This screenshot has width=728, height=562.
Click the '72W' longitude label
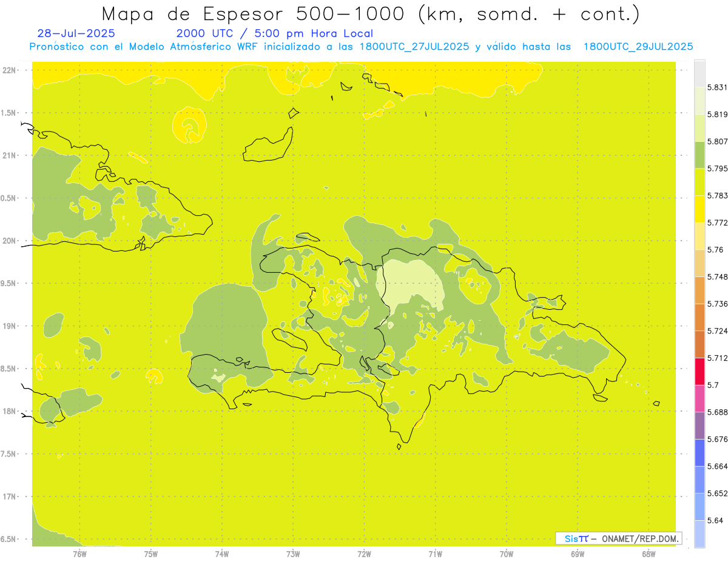[x=364, y=554]
